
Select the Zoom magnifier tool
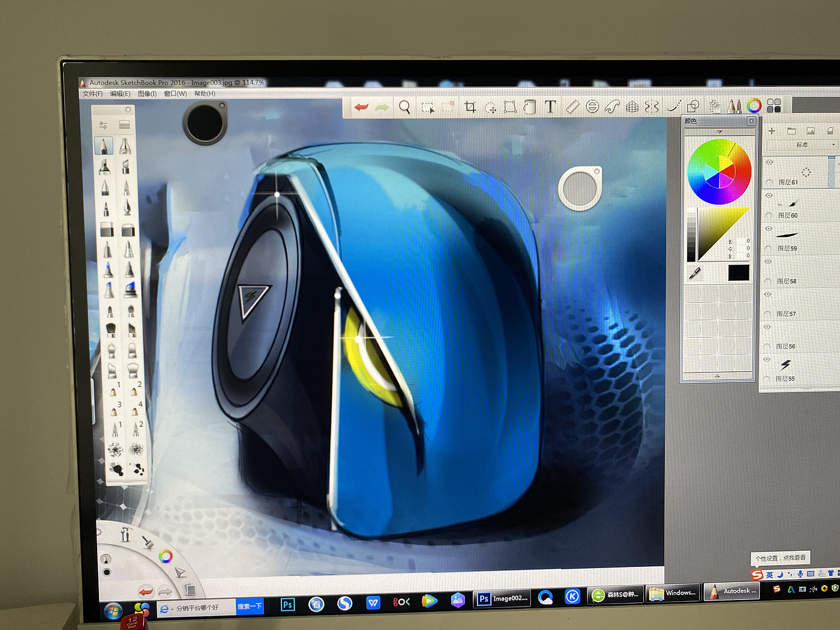[x=405, y=107]
